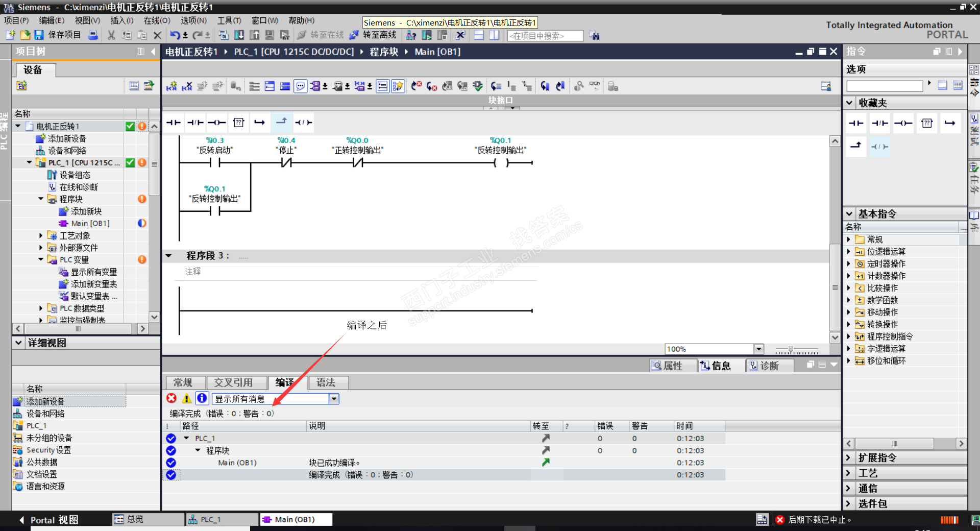The height and width of the screenshot is (531, 980).
Task: Expand the 扩展指令 section
Action: (848, 457)
